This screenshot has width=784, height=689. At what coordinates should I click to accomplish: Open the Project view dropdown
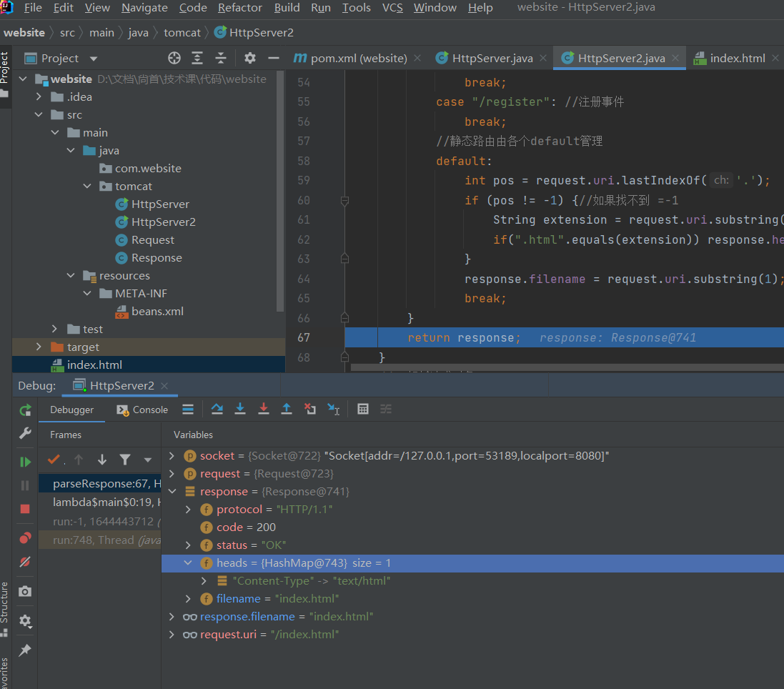[94, 59]
